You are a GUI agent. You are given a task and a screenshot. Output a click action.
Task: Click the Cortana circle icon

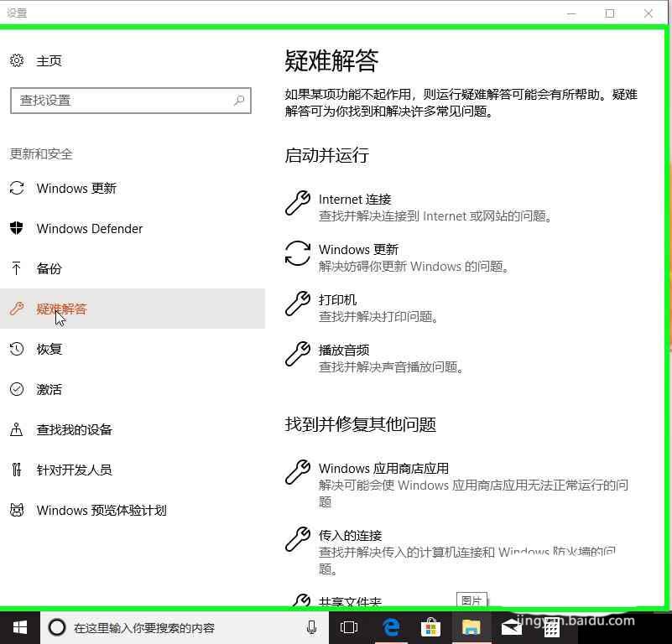point(57,628)
